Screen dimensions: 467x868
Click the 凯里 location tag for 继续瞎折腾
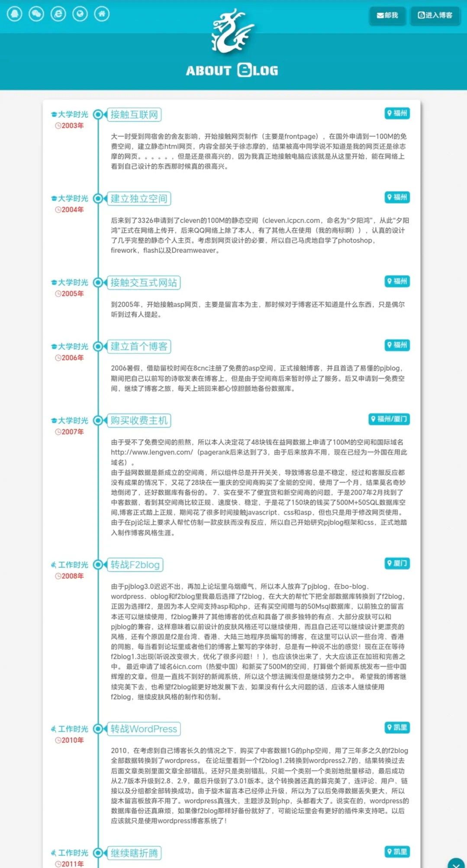pyautogui.click(x=397, y=852)
